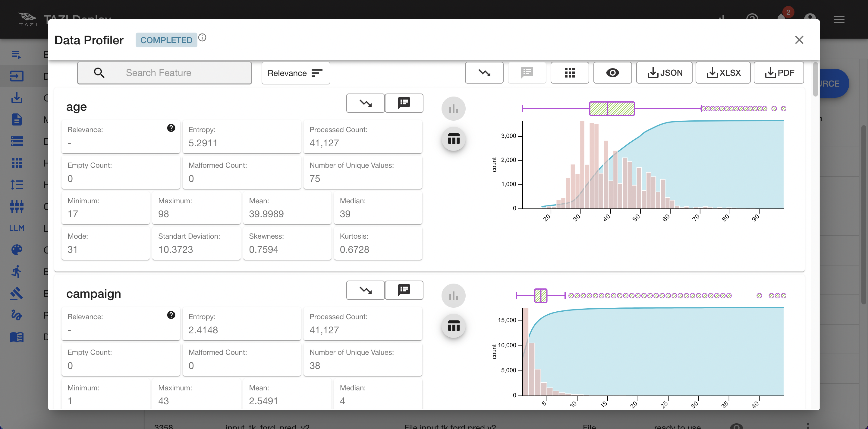The height and width of the screenshot is (429, 868).
Task: Click the info icon beside COMPLETED status
Action: (x=202, y=37)
